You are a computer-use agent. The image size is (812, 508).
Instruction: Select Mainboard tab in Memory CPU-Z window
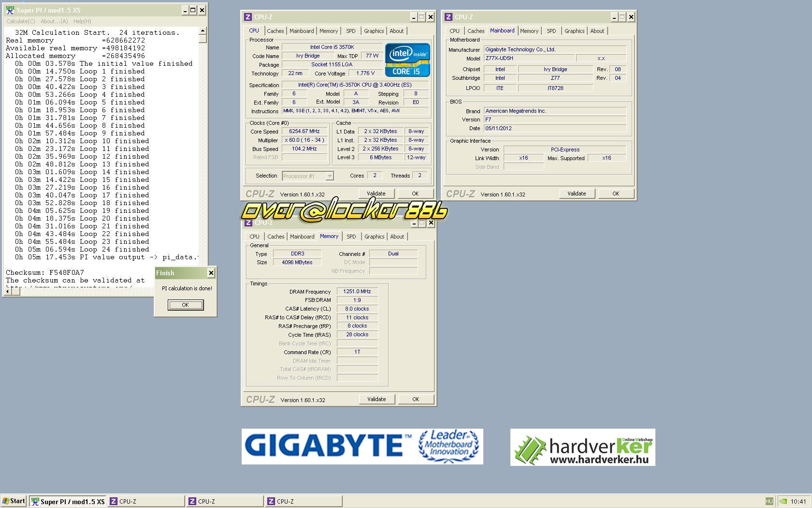click(x=302, y=237)
